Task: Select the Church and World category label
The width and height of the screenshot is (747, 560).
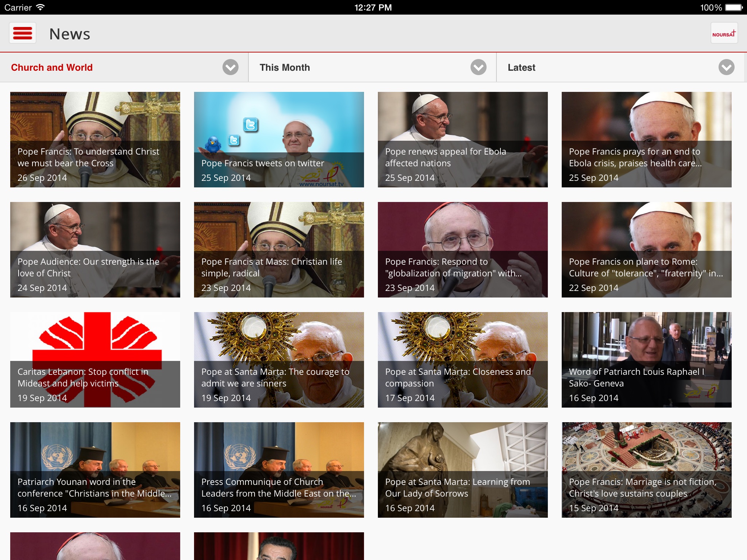Action: 52,67
